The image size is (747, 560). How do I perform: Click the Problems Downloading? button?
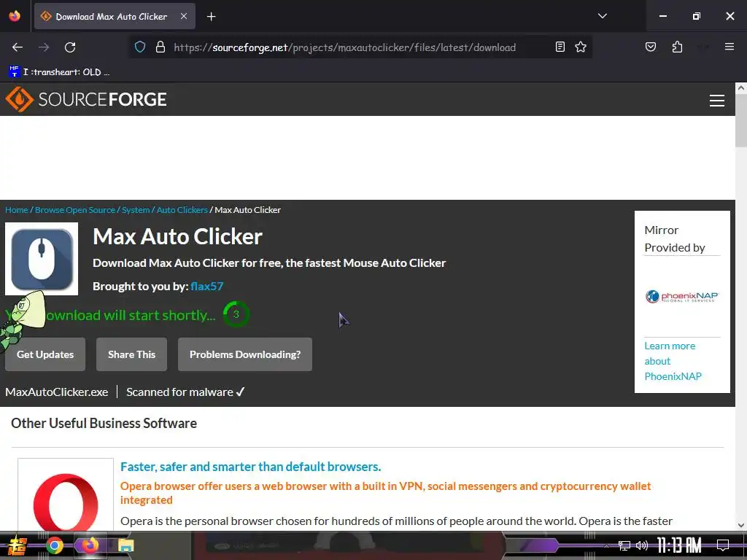tap(245, 354)
